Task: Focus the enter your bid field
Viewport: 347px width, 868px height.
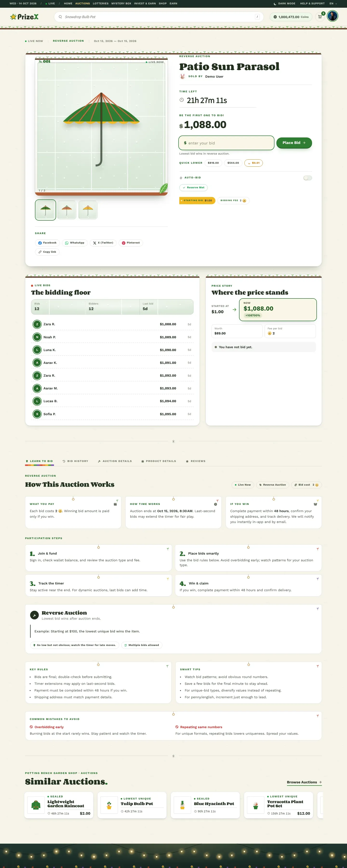Action: 226,143
